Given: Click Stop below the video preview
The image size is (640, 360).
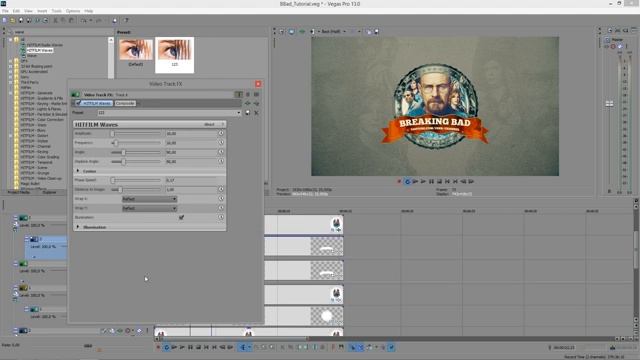Looking at the screenshot, I should tap(440, 182).
